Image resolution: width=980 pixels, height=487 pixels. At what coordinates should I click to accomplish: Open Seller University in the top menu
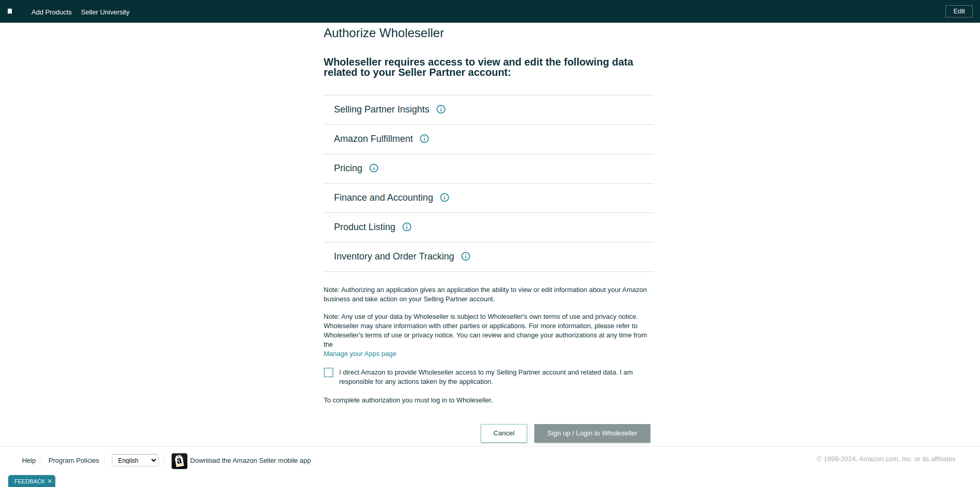coord(105,12)
